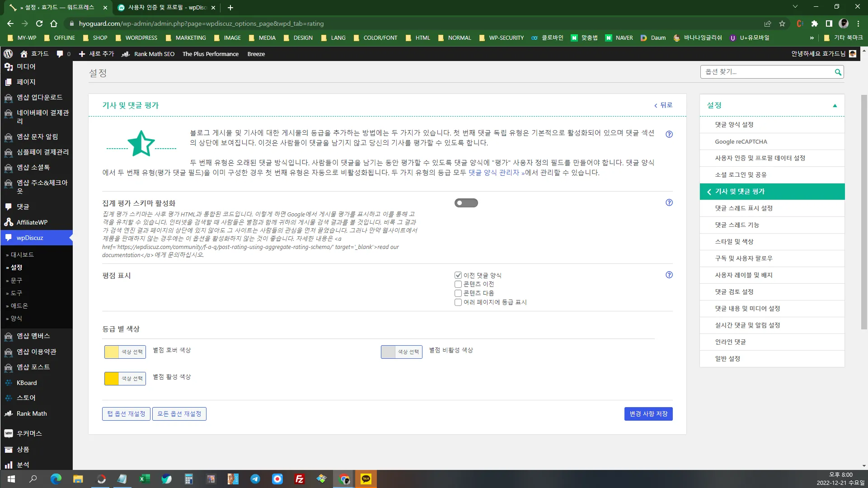Image resolution: width=868 pixels, height=488 pixels.
Task: Open 미디어 in WordPress sidebar
Action: tap(36, 66)
